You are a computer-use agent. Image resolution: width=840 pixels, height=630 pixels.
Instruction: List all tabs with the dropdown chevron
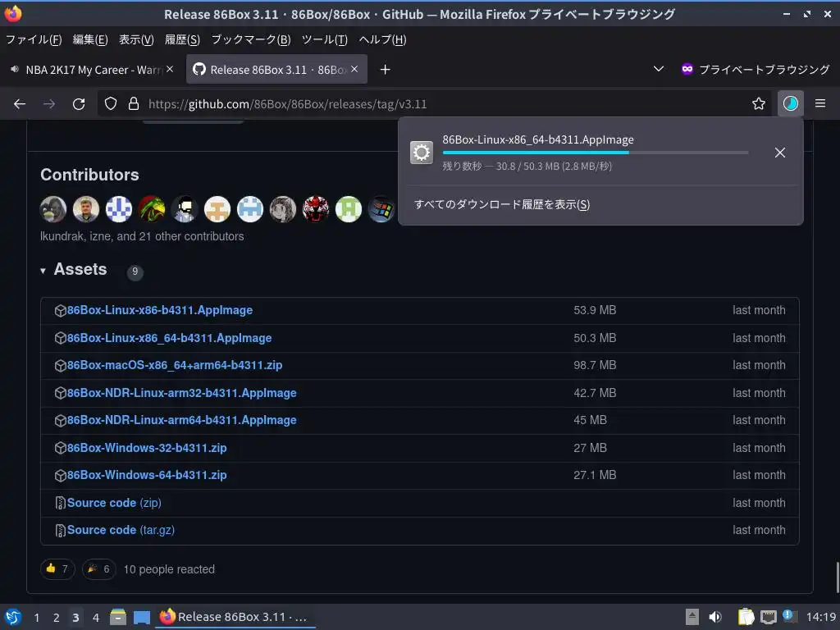point(659,69)
